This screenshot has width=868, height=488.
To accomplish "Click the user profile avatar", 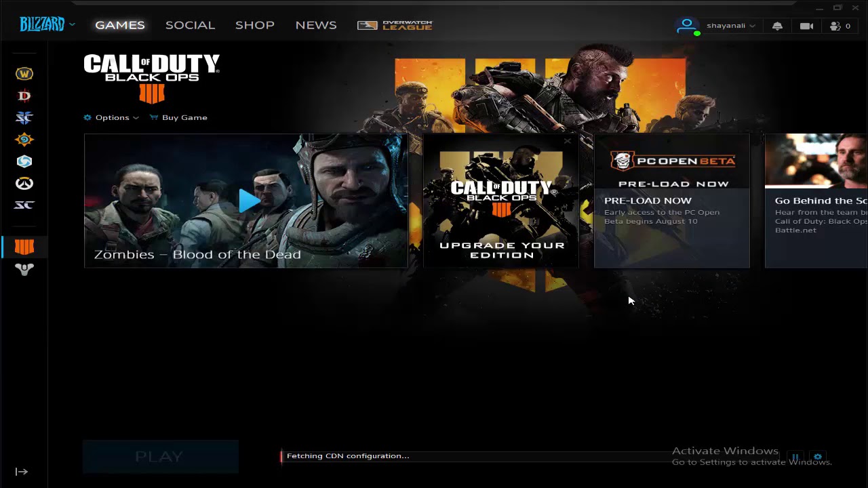I will [687, 26].
